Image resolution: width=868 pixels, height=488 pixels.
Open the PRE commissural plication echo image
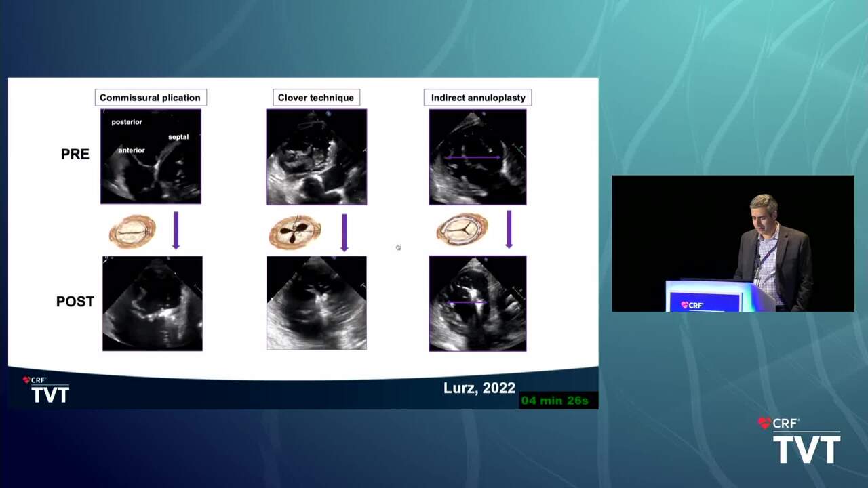[151, 157]
